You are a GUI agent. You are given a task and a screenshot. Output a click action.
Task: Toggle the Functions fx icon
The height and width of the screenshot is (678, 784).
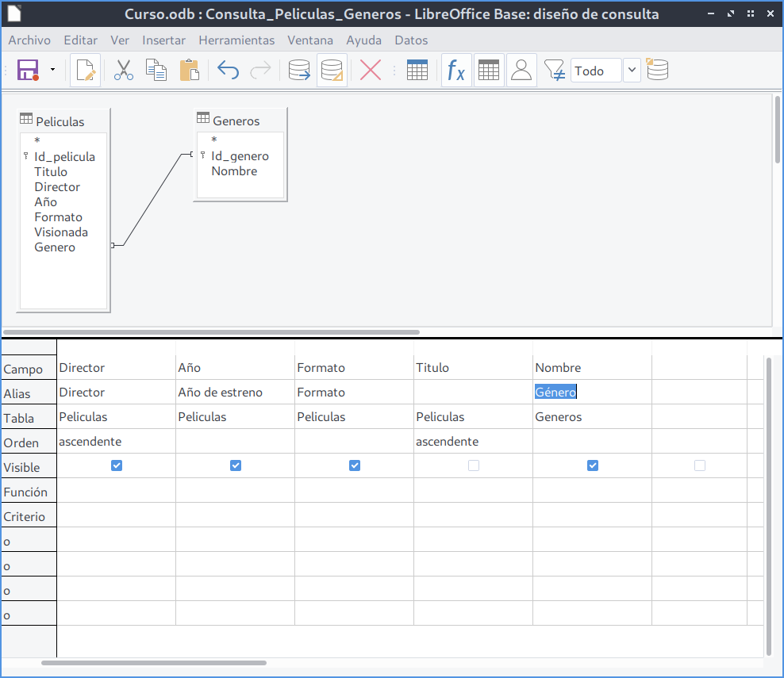pos(455,71)
